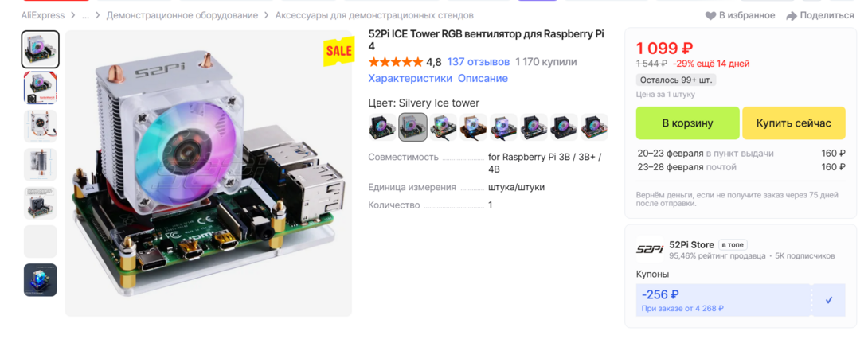Add the item with В корзину button

click(x=687, y=123)
